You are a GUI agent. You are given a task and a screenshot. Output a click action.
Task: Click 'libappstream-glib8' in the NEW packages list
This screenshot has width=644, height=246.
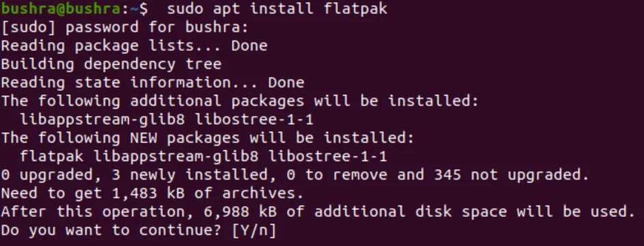tap(176, 156)
